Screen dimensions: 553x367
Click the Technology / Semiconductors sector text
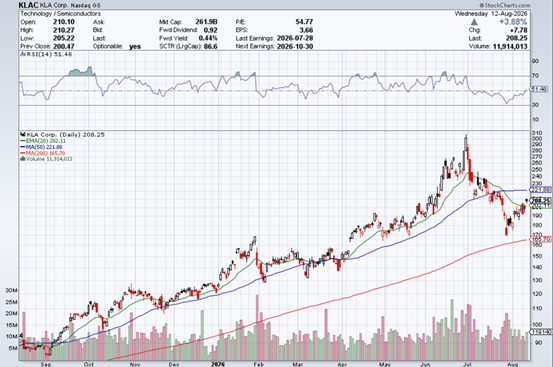click(60, 14)
